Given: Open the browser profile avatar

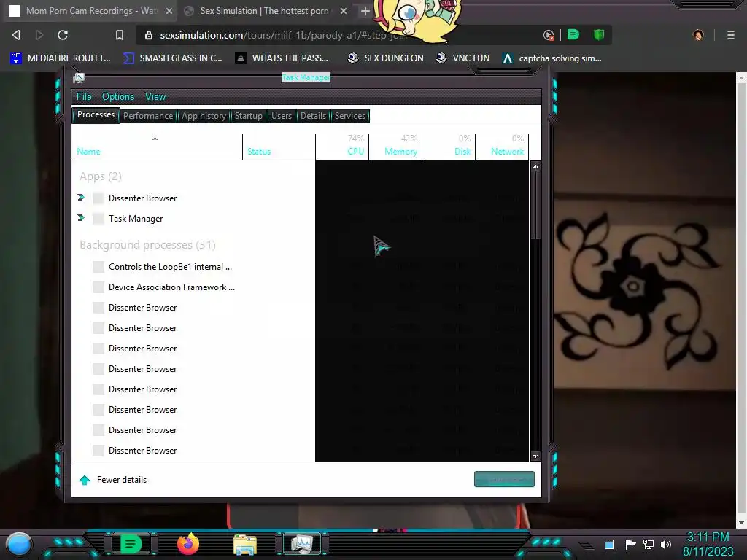Looking at the screenshot, I should pyautogui.click(x=698, y=35).
